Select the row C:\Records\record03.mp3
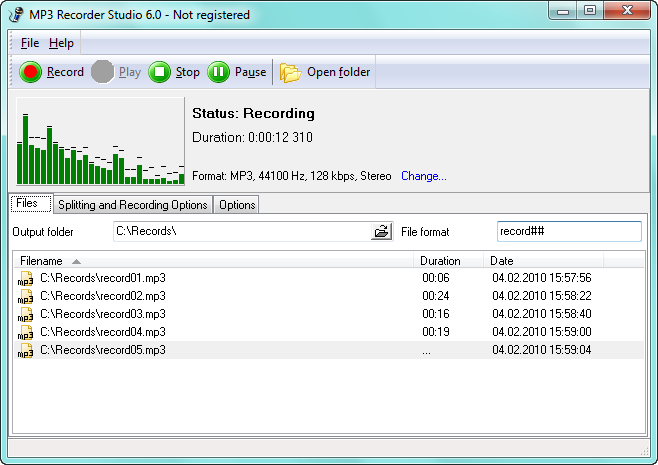This screenshot has height=465, width=658. [329, 314]
